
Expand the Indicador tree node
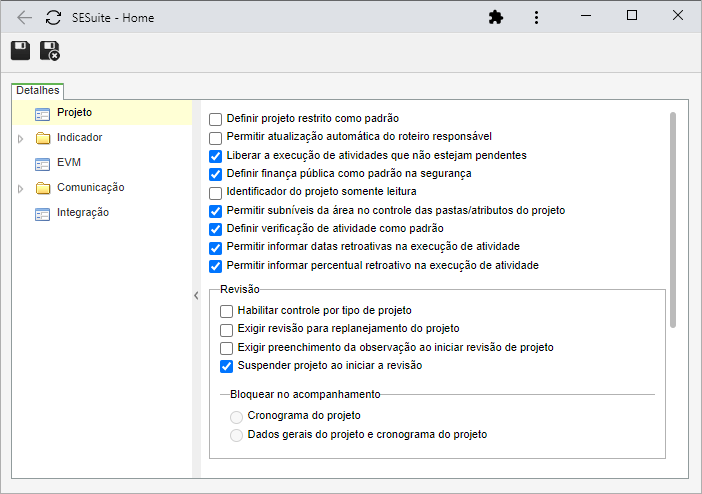click(x=21, y=139)
